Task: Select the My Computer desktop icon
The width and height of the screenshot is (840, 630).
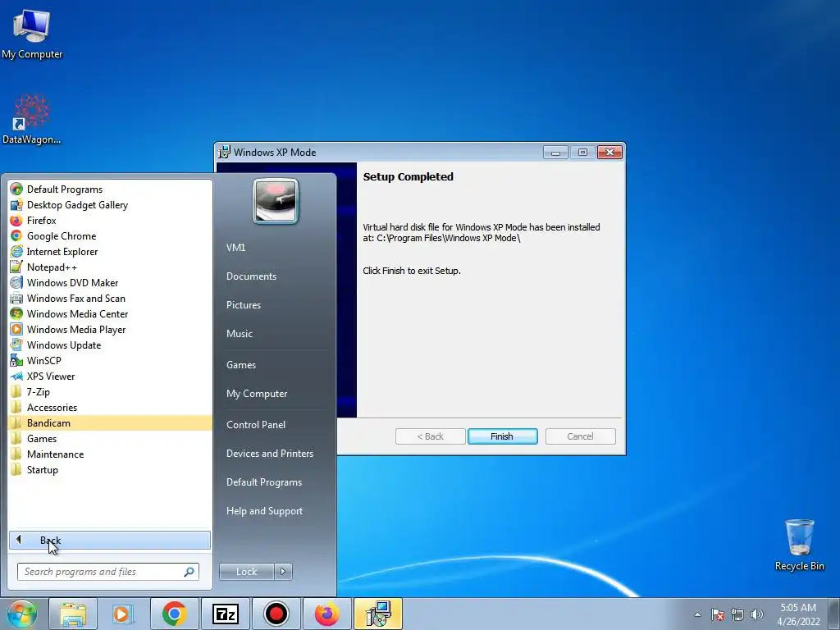Action: click(32, 34)
